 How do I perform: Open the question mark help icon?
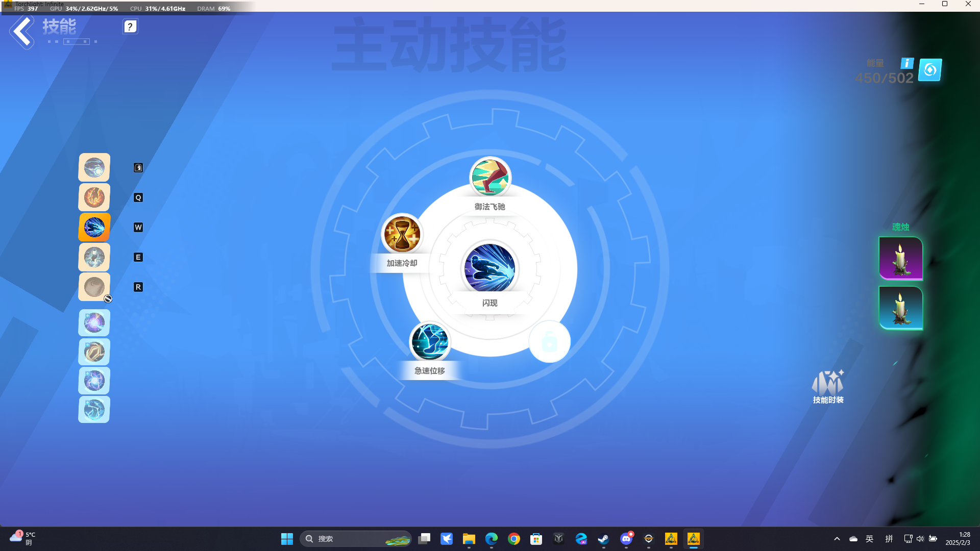point(130,27)
